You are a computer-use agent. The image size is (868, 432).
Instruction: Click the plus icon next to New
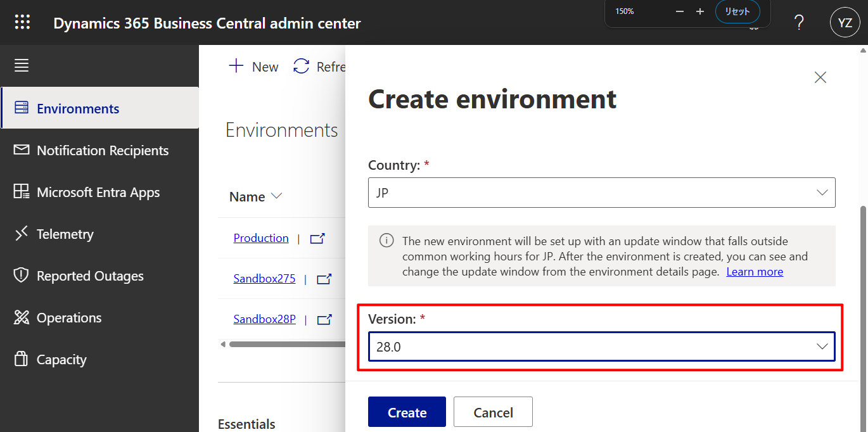236,65
